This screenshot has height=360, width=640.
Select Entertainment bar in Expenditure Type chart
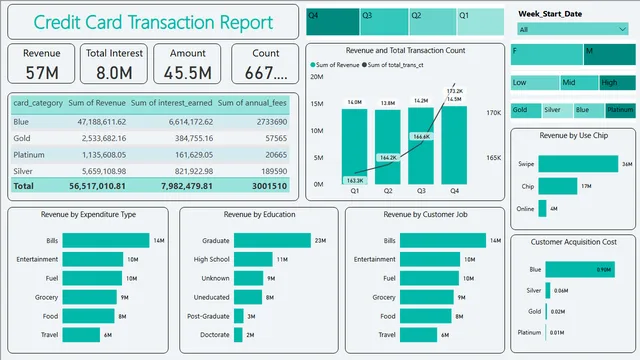coord(93,259)
